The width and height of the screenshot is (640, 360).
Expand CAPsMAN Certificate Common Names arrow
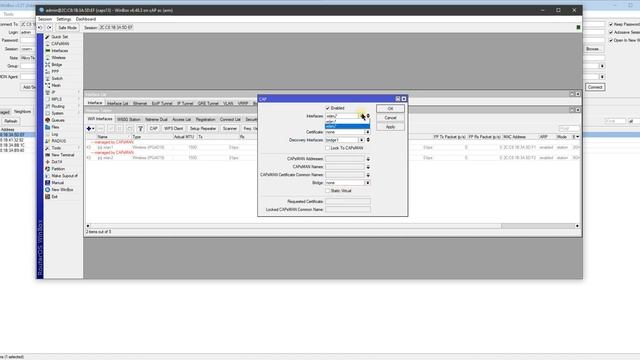point(368,175)
